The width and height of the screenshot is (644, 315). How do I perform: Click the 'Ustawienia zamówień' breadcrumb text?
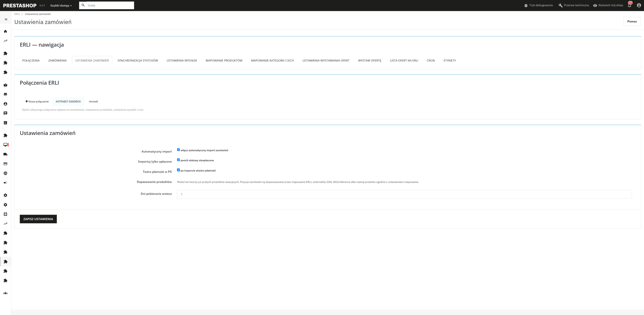pos(38,14)
